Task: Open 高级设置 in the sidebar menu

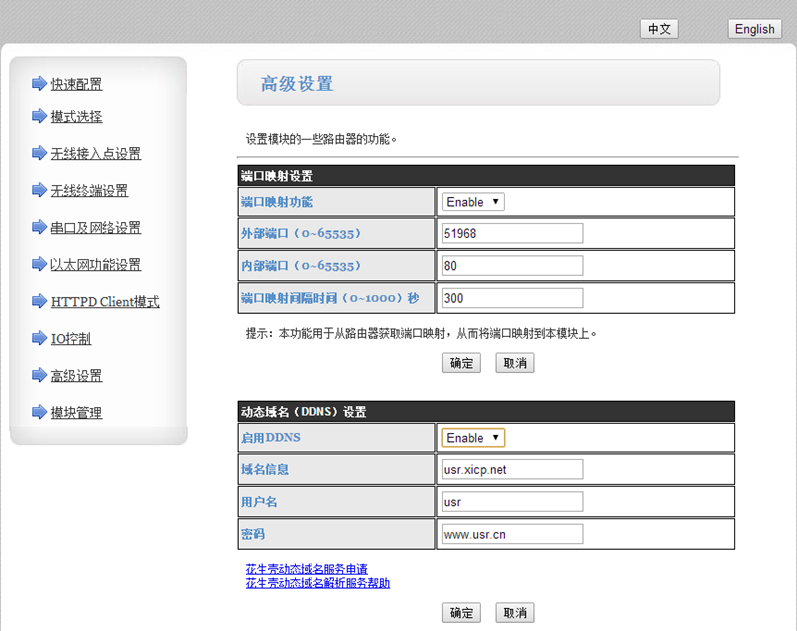Action: pyautogui.click(x=76, y=376)
